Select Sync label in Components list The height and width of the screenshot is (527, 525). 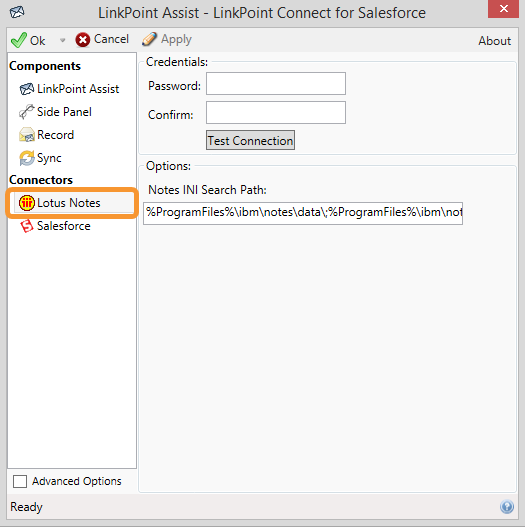pos(49,158)
